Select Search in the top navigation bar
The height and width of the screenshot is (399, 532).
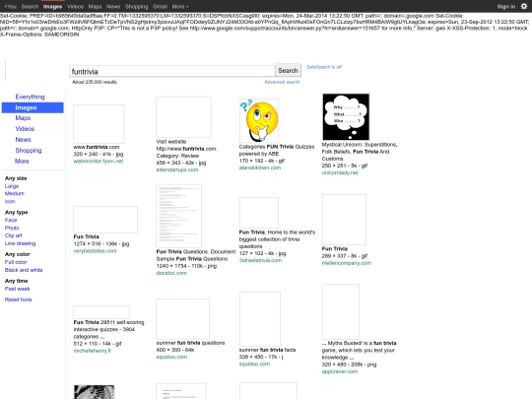tap(30, 7)
